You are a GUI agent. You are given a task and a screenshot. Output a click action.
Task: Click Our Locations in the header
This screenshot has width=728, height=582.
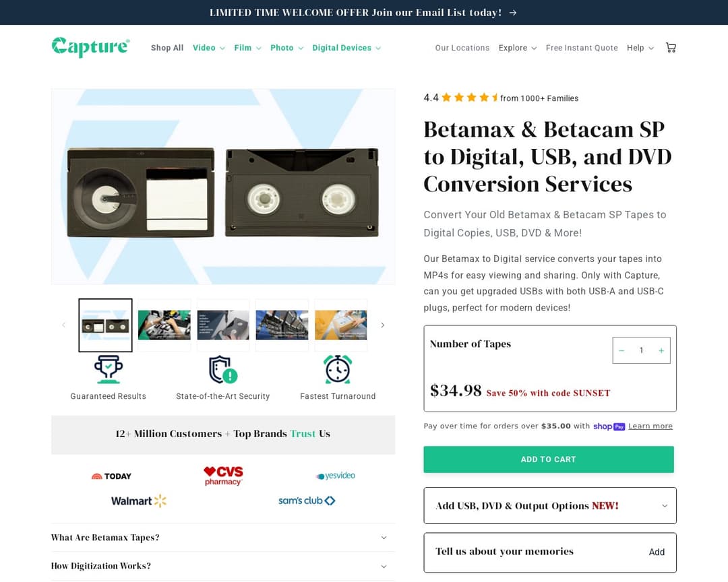pyautogui.click(x=462, y=48)
